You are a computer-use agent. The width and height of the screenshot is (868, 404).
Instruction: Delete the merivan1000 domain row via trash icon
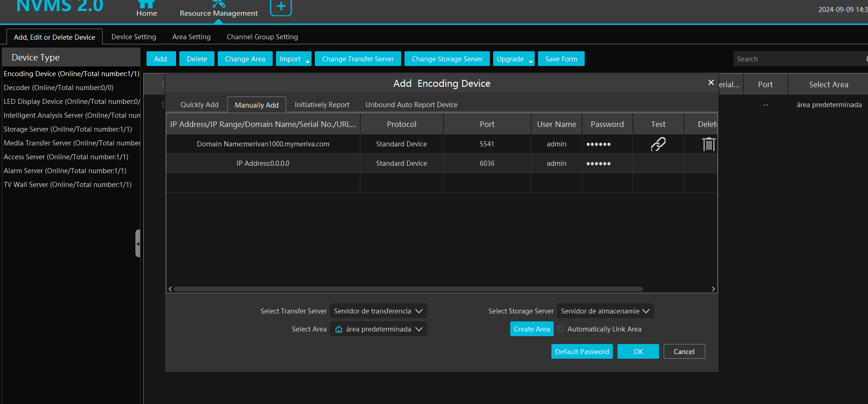pos(708,144)
